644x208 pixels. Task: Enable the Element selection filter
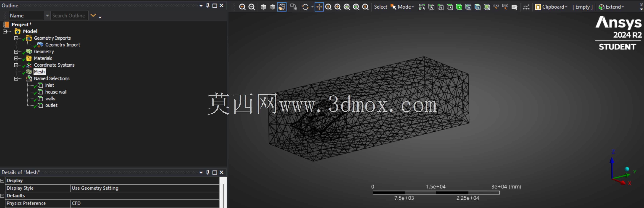point(487,7)
